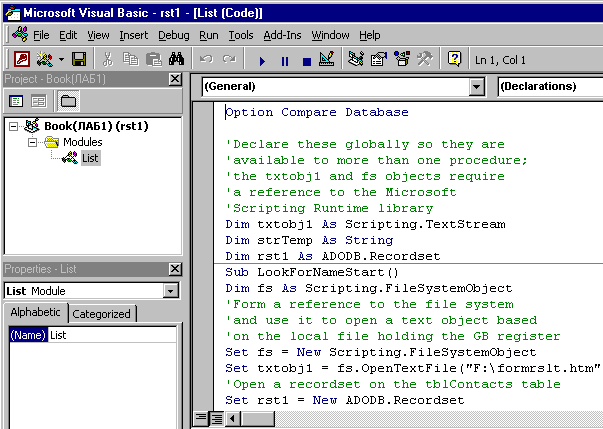Viewport: 603px width, 429px height.
Task: Switch to Procedure View button
Action: pos(201,418)
